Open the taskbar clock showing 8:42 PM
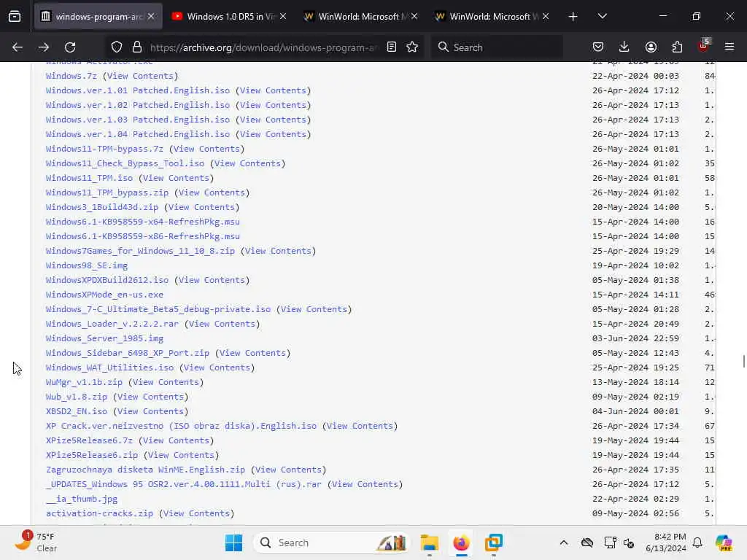This screenshot has height=560, width=747. [x=666, y=542]
